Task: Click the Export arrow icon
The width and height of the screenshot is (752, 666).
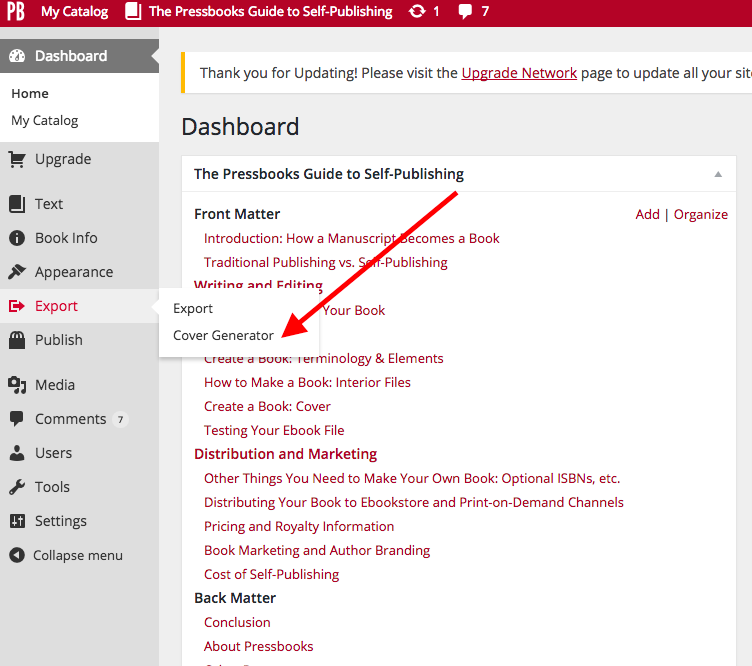Action: [x=17, y=306]
